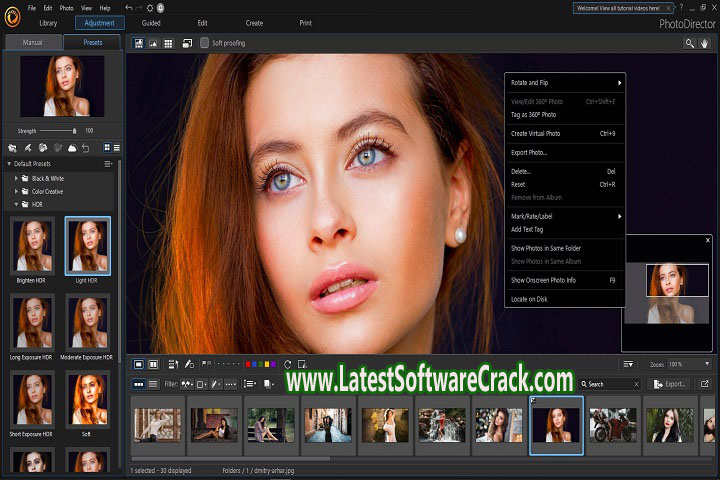The width and height of the screenshot is (720, 480).
Task: Open Rotate and Flip submenu
Action: click(x=564, y=83)
